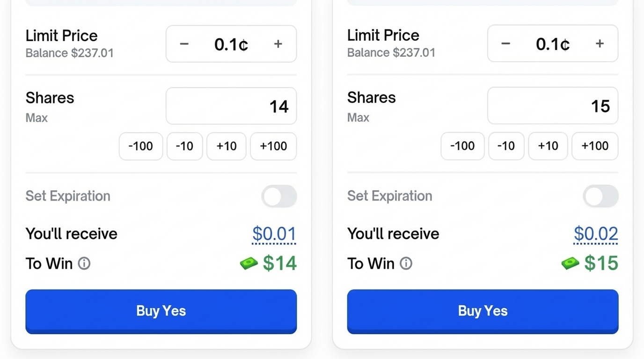The image size is (644, 359).
Task: Subtract 10 shares in left panel
Action: (x=185, y=146)
